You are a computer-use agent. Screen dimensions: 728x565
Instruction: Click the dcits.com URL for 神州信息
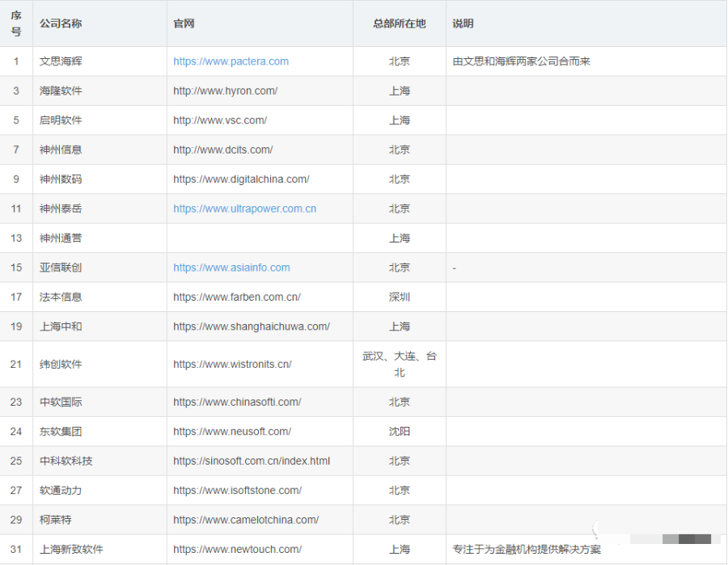222,150
